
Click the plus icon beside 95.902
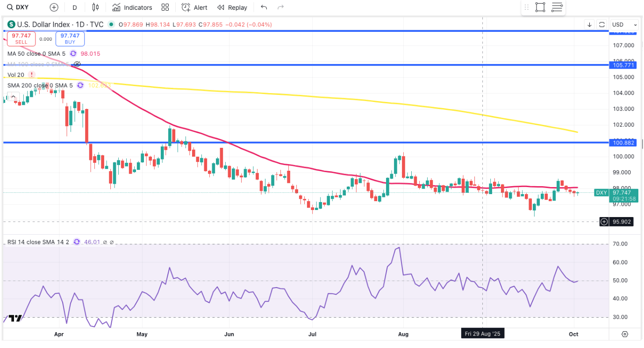[x=604, y=221]
